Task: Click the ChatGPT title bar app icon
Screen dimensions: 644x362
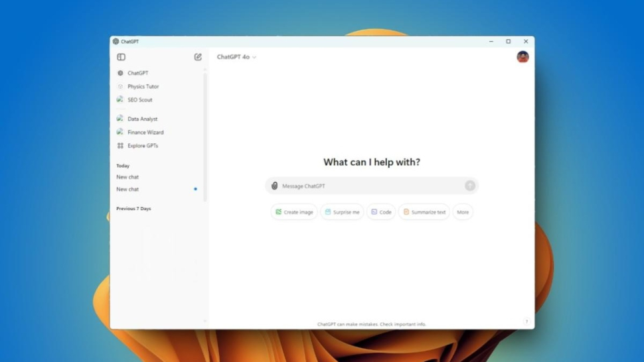Action: click(116, 41)
